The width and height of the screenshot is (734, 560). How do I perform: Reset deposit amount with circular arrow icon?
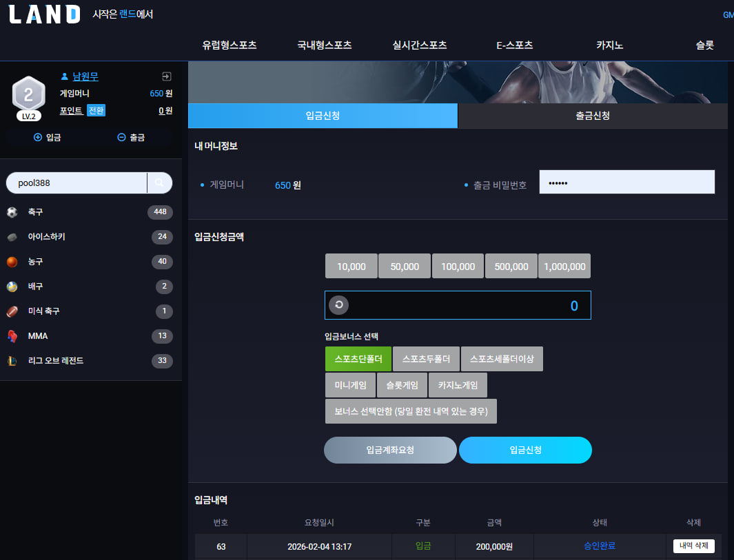(x=339, y=305)
